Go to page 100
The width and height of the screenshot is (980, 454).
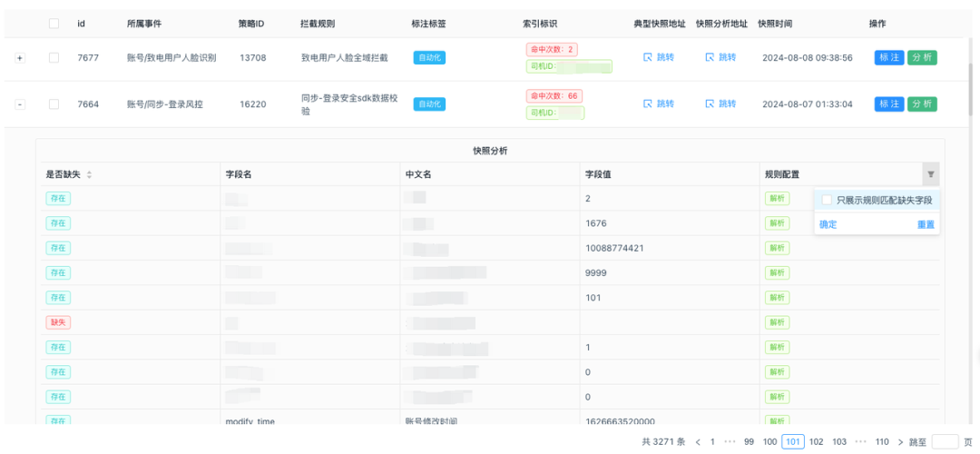coord(770,442)
